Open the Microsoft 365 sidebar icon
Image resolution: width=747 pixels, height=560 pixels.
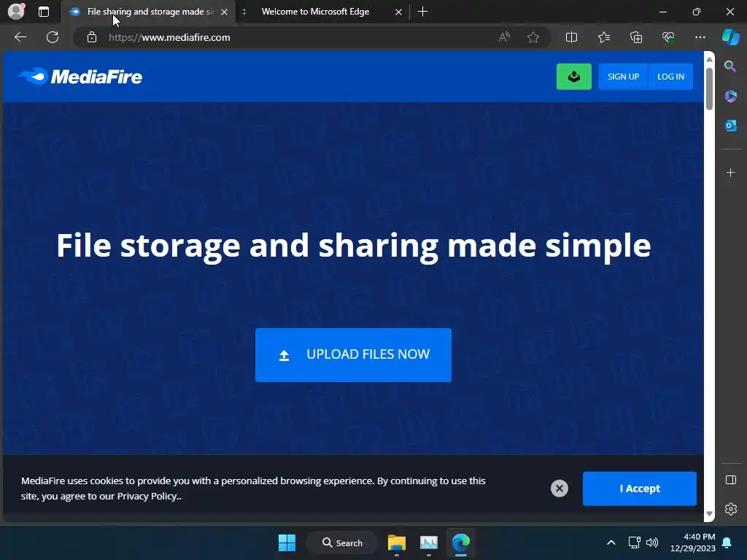tap(730, 96)
